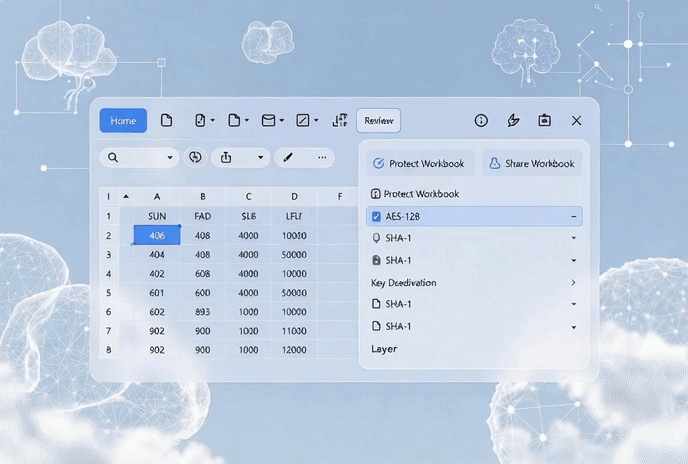Expand the Key Deedivation chevron
The width and height of the screenshot is (688, 464).
573,283
